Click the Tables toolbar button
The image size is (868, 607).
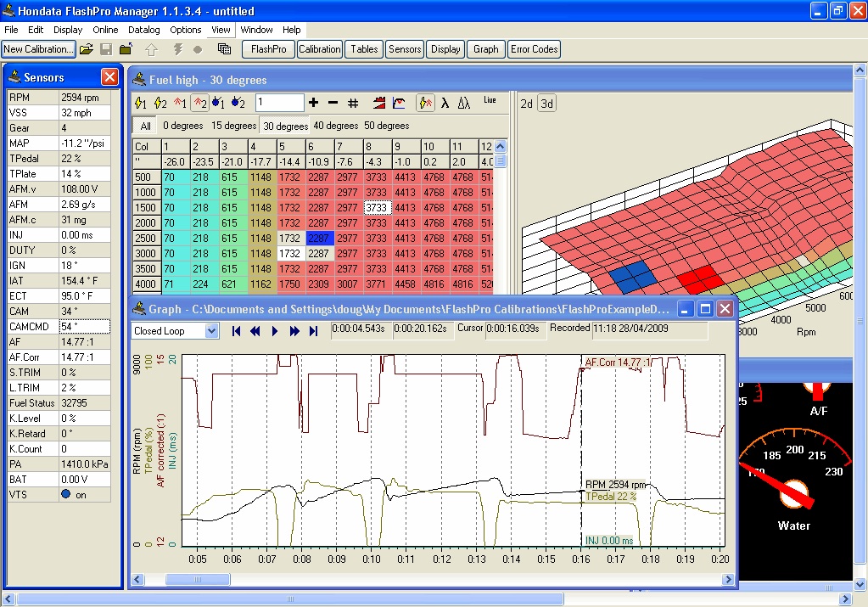[364, 49]
